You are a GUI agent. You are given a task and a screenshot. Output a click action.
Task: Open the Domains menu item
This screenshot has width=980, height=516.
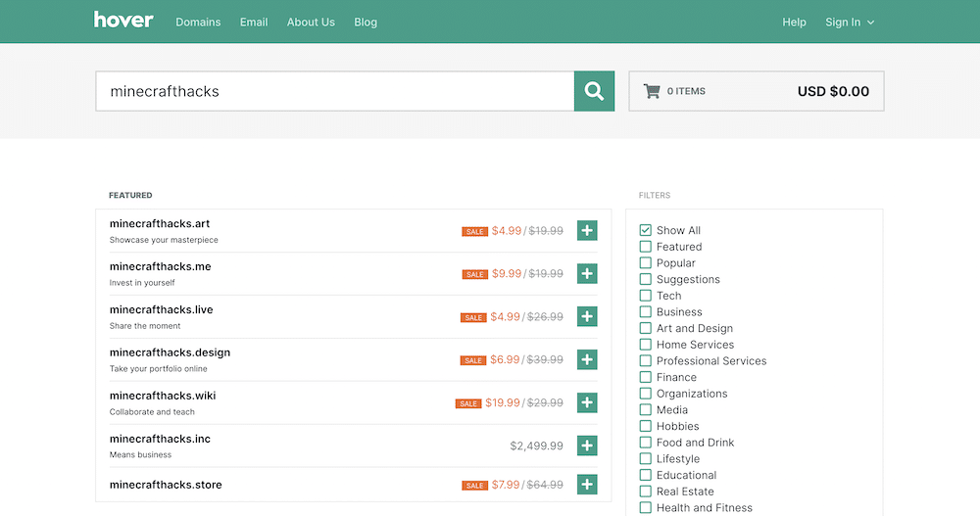click(198, 22)
